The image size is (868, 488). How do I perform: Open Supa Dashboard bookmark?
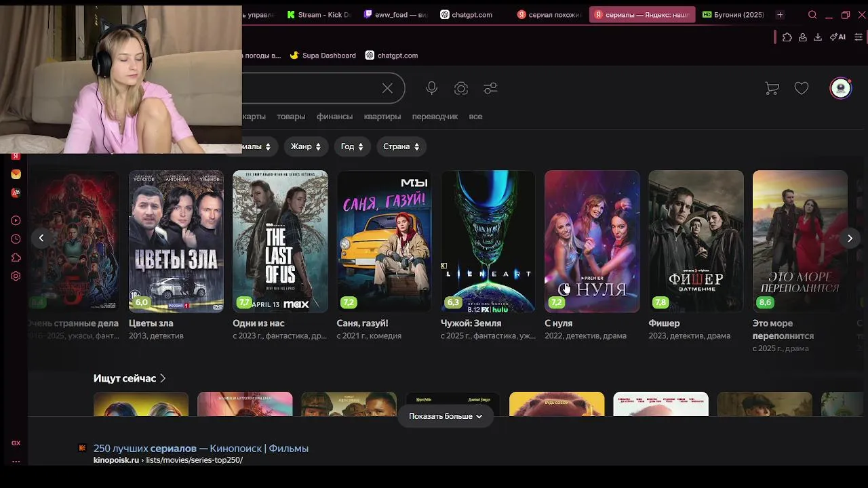[323, 56]
